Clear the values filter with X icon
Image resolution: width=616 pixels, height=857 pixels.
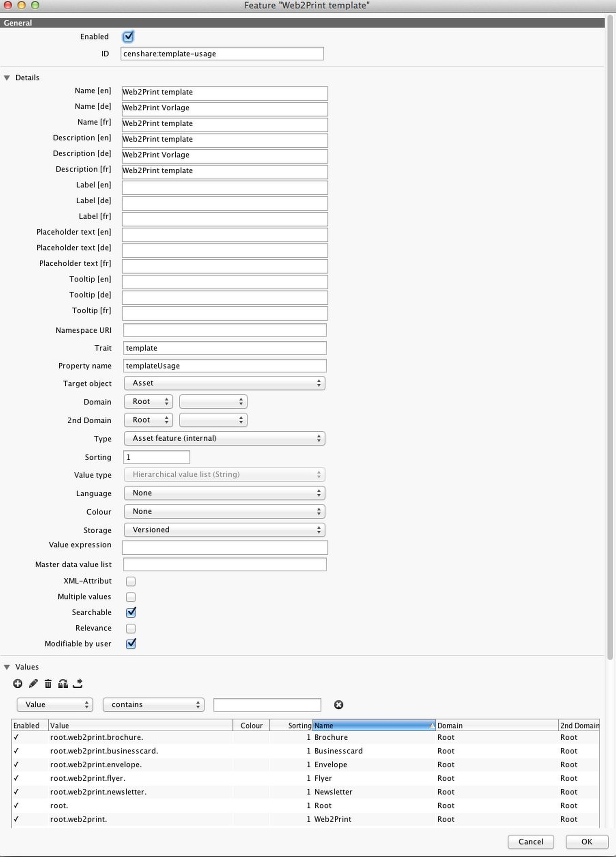(x=338, y=704)
